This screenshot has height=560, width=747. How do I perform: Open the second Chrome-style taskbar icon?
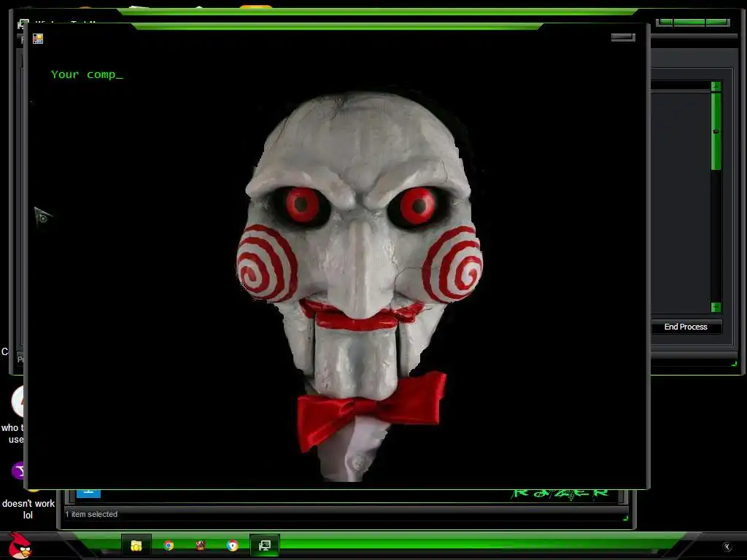(x=233, y=545)
